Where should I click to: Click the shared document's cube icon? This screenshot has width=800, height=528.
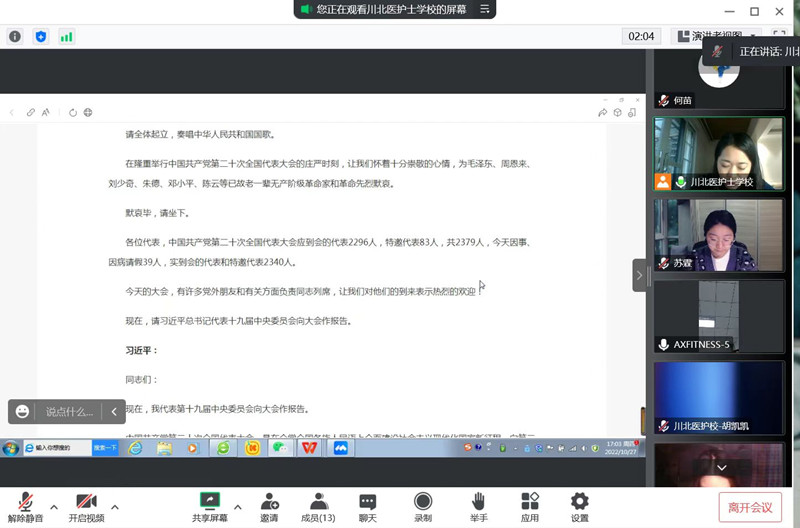tap(617, 112)
